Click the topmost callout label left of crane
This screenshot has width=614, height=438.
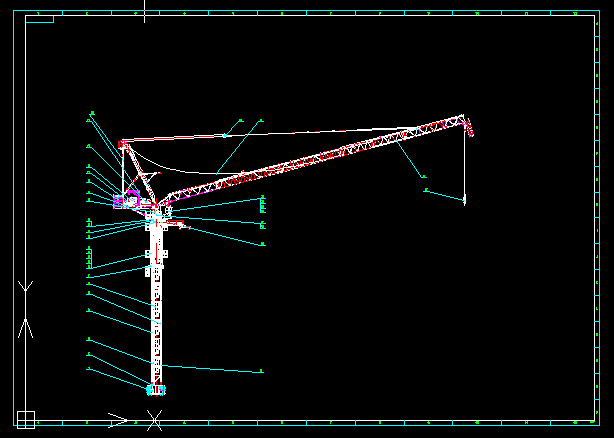92,114
